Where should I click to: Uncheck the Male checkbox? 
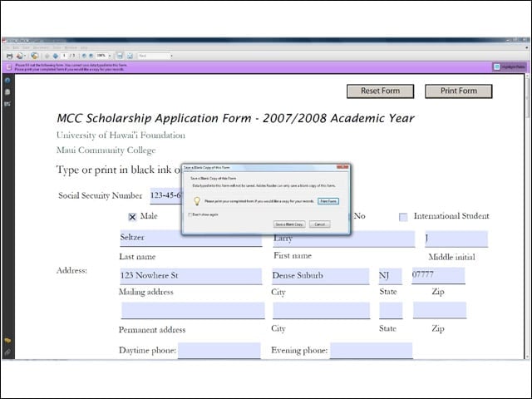132,217
